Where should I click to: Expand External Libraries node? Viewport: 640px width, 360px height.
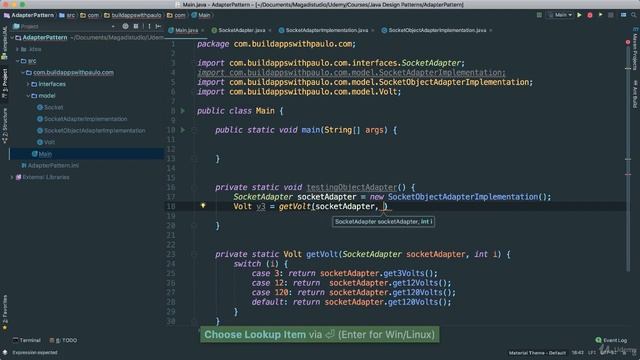pyautogui.click(x=12, y=177)
